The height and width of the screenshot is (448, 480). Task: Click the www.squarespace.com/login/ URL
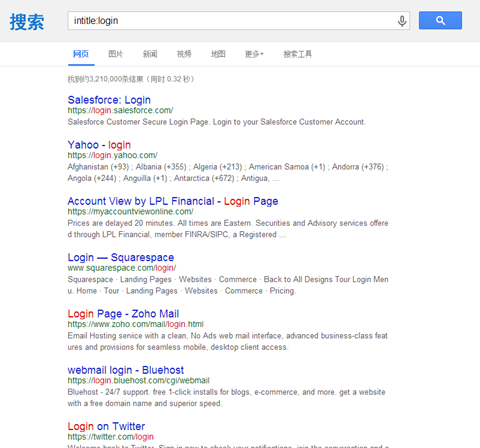pyautogui.click(x=122, y=268)
